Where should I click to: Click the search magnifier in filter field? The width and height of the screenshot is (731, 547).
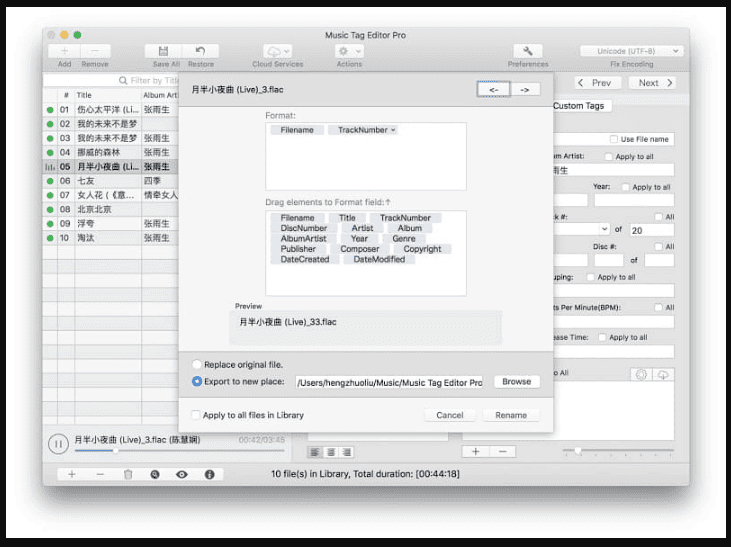(x=123, y=80)
